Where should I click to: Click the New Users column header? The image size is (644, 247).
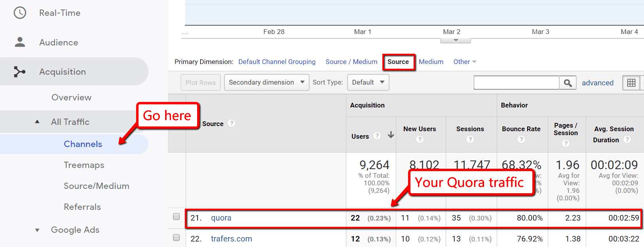[x=420, y=129]
